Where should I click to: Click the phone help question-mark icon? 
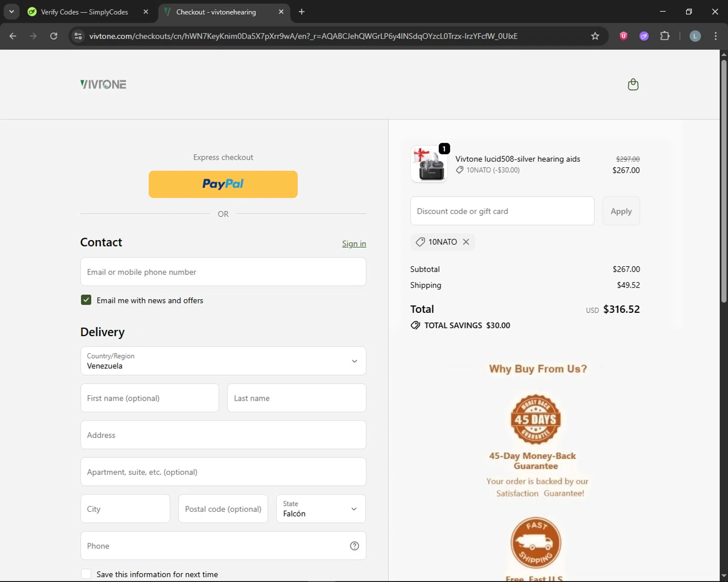354,546
